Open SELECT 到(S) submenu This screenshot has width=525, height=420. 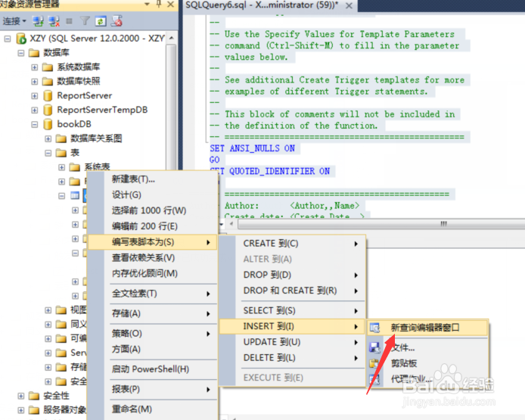pos(292,310)
